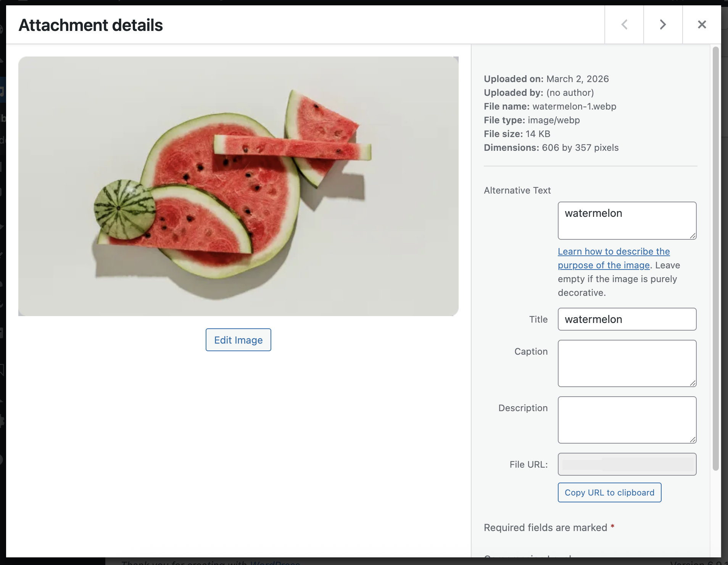Click inside the Alternative Text box showing "watermelon"
Viewport: 728px width, 565px height.
627,221
